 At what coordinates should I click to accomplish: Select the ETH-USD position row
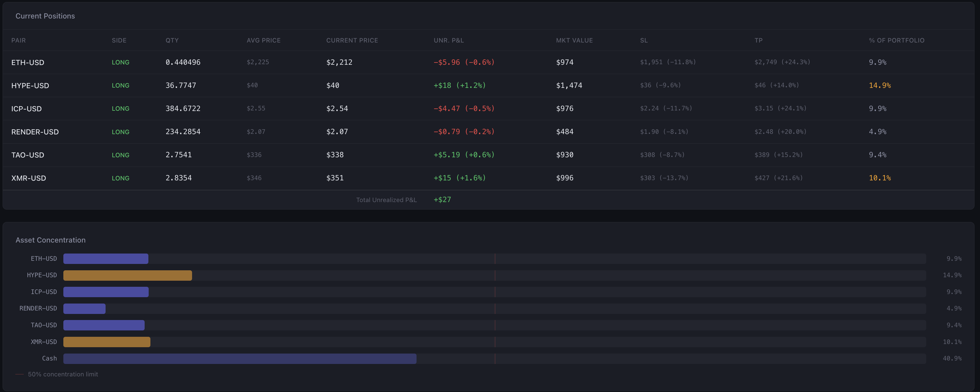pos(28,62)
